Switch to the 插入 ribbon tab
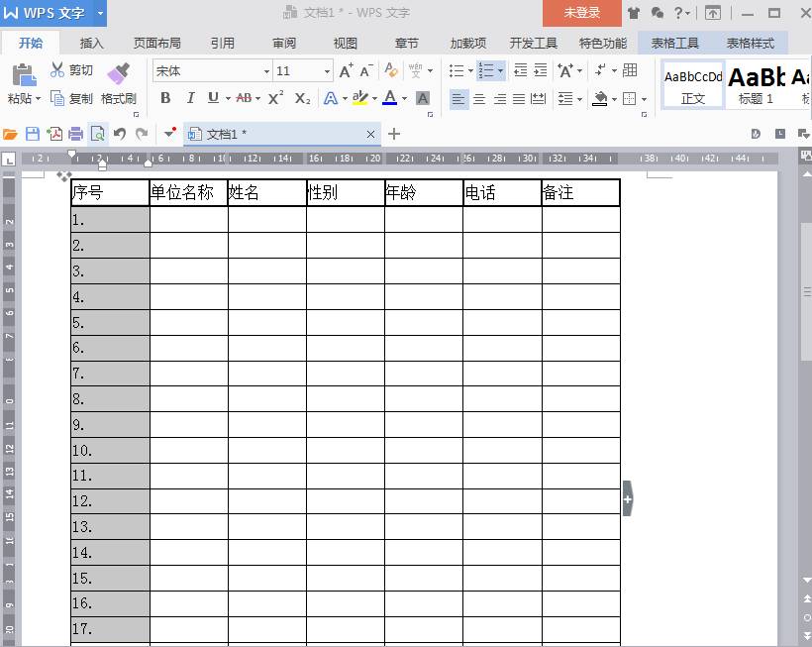The image size is (812, 647). tap(91, 44)
